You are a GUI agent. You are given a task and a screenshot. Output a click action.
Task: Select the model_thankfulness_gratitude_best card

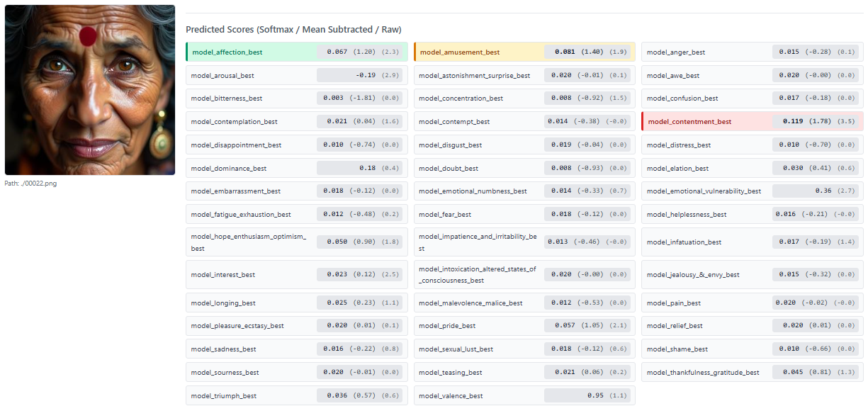pos(753,372)
